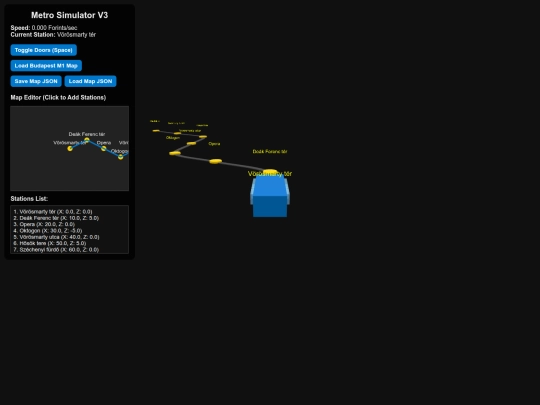Select Vörösmarty tér dot in map editor

click(70, 148)
